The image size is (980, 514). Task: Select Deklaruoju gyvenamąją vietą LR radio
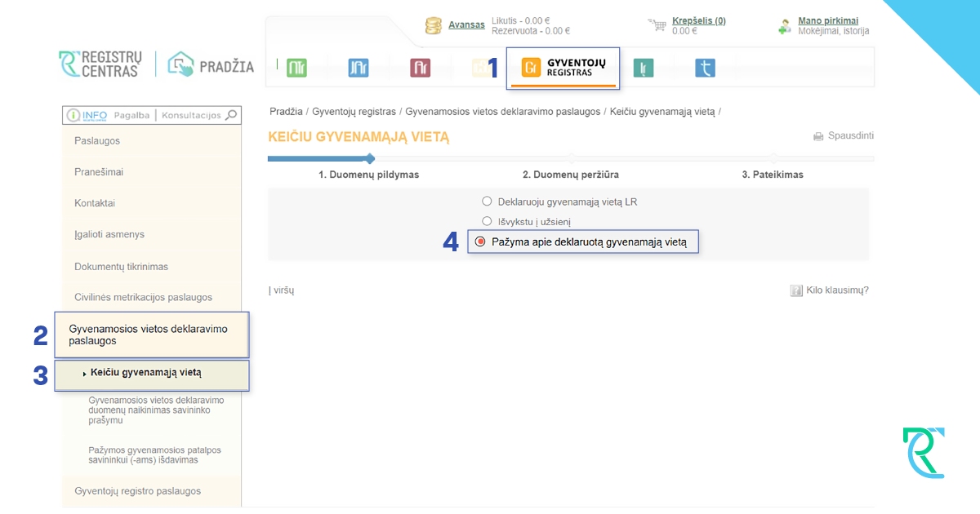point(488,201)
